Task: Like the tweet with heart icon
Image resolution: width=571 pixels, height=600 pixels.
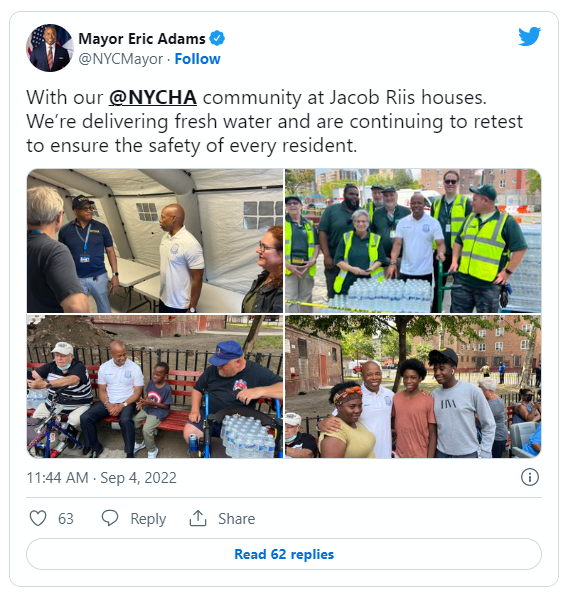Action: point(38,518)
